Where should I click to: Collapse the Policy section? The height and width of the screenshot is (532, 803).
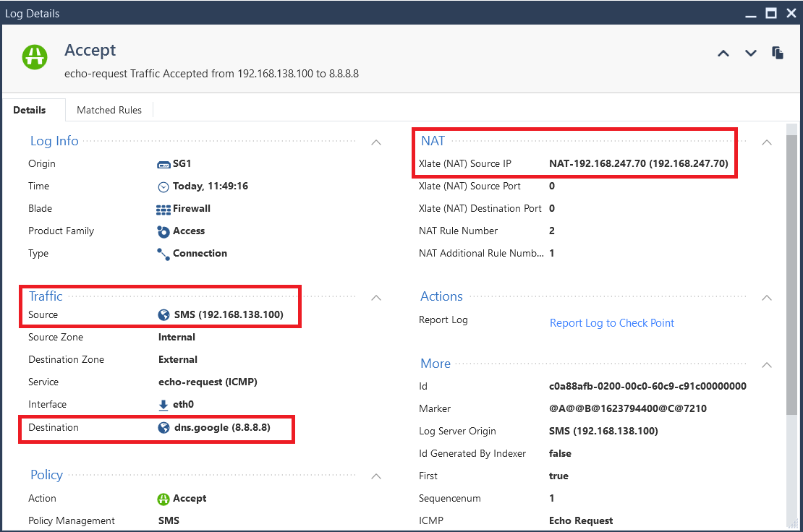tap(376, 476)
